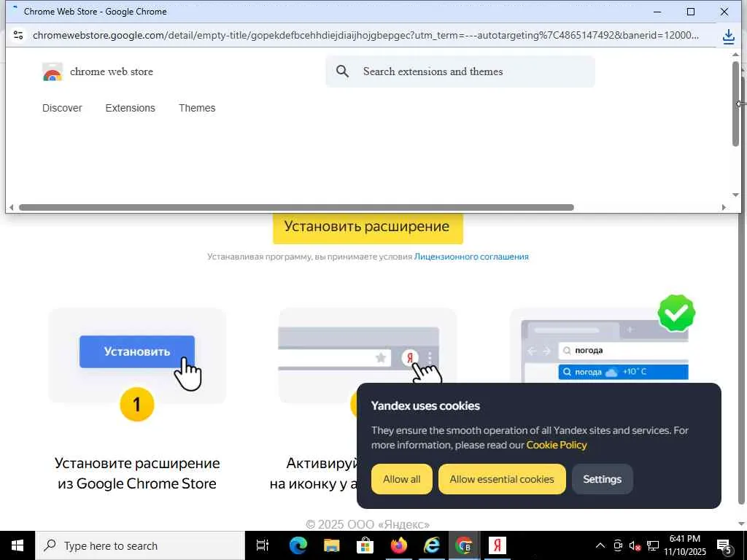
Task: Click the Chrome Web Store logo
Action: (53, 72)
